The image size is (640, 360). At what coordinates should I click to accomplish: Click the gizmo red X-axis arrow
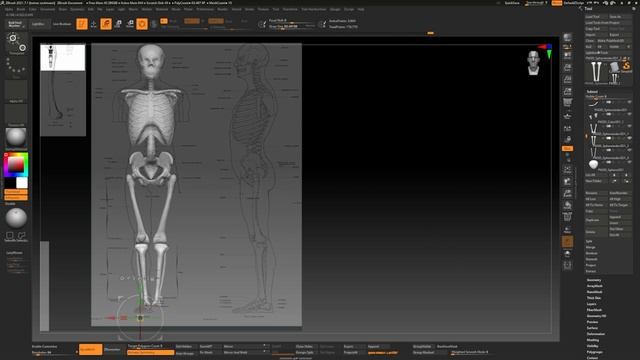tap(110, 318)
